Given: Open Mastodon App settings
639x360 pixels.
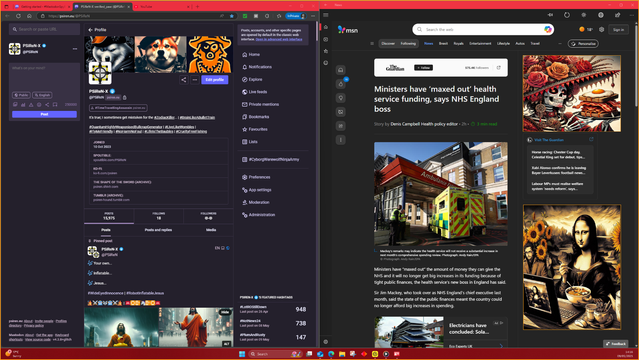Looking at the screenshot, I should [x=257, y=190].
